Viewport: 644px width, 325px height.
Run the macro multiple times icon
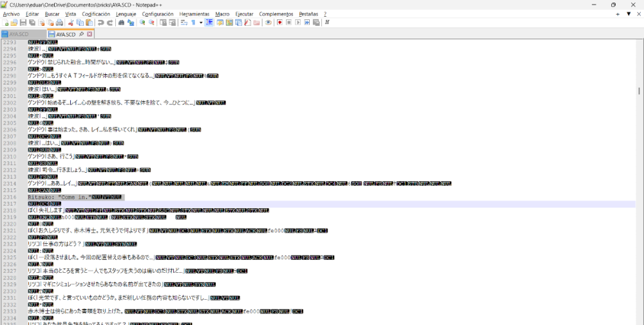pos(307,22)
